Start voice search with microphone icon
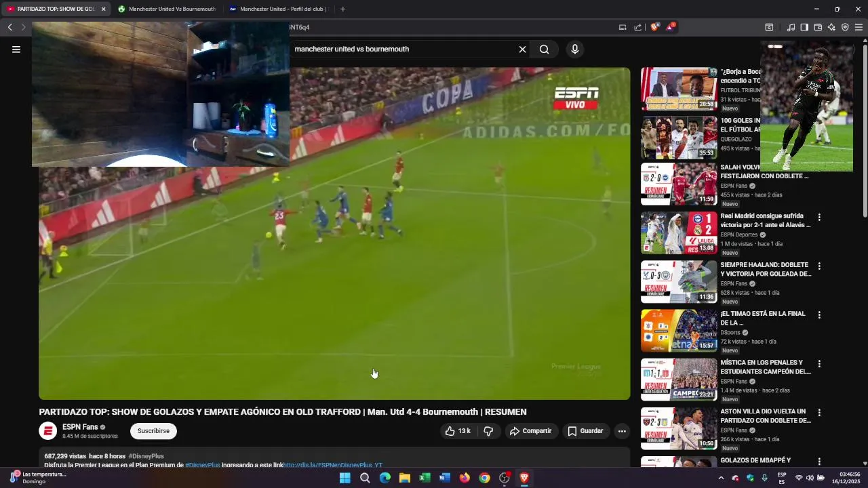Viewport: 868px width, 488px height. pyautogui.click(x=575, y=49)
